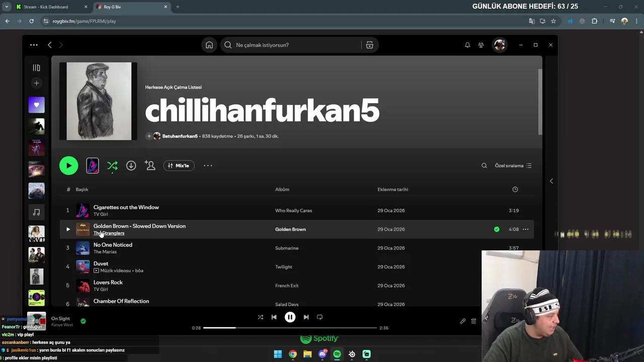This screenshot has width=644, height=362.
Task: Open The Stranglers artist link
Action: pyautogui.click(x=109, y=233)
